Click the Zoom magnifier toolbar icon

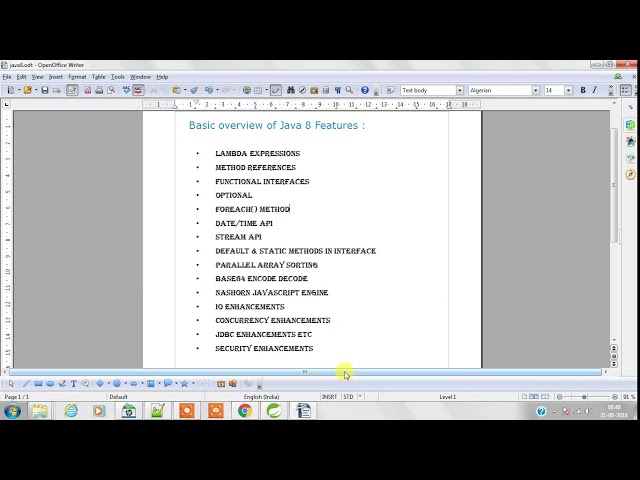[349, 90]
